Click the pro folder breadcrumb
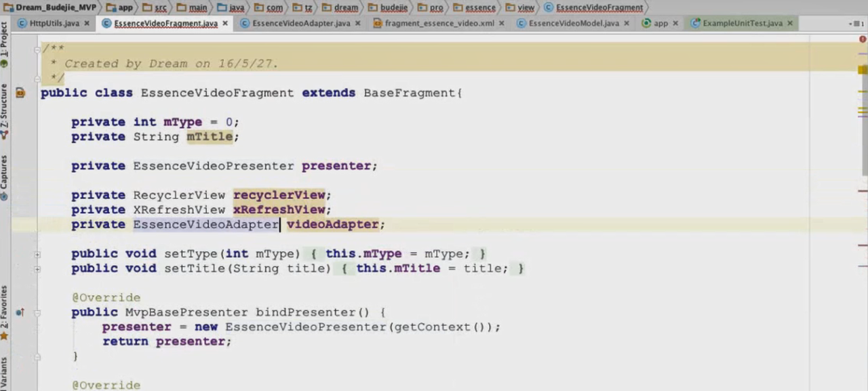Screen dimensions: 868x391 click(x=431, y=7)
